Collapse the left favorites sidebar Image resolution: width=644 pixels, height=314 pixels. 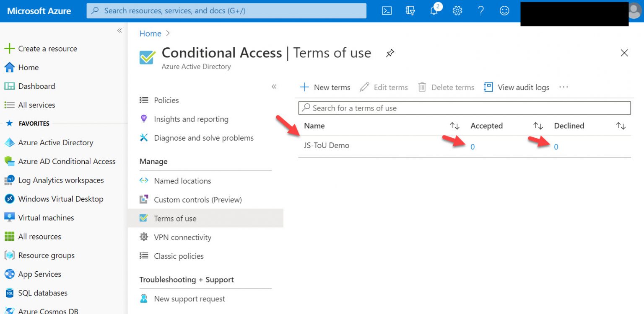coord(119,31)
